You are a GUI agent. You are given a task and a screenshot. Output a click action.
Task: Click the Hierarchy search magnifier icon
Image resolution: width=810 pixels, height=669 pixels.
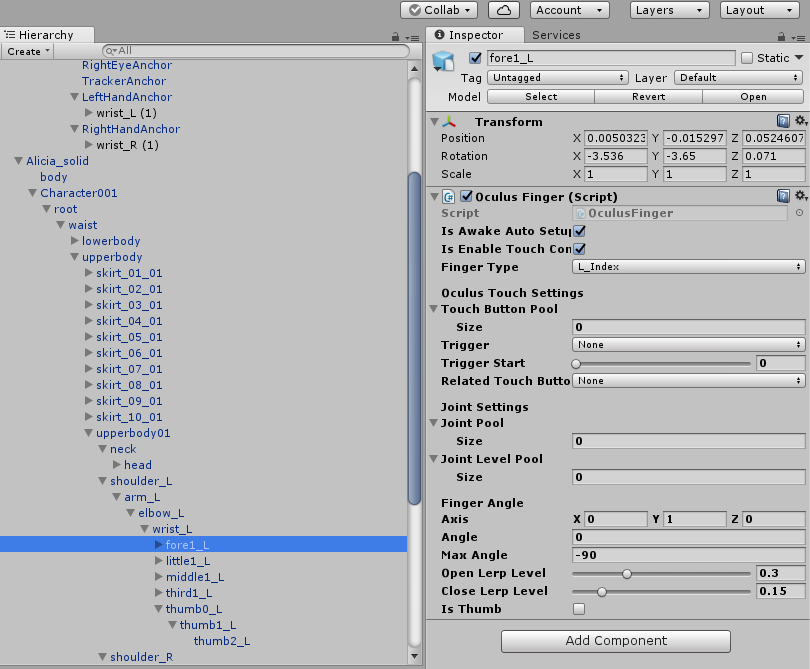(x=111, y=51)
